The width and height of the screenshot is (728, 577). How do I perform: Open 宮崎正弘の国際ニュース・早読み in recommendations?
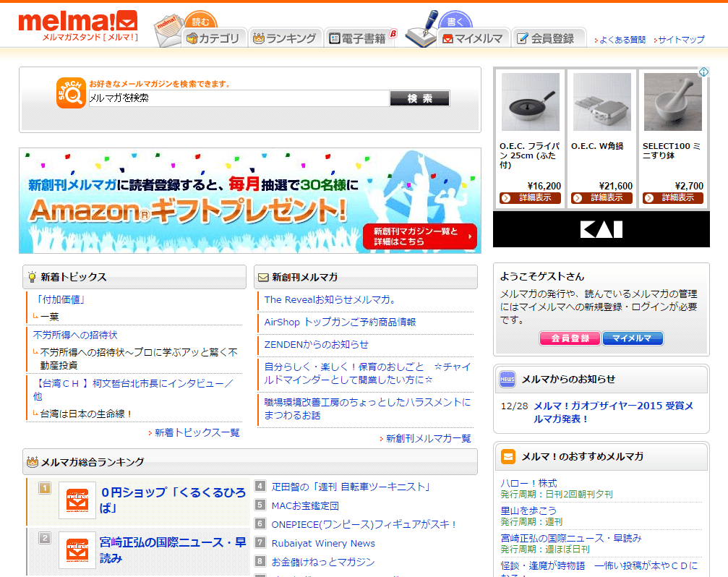[570, 538]
